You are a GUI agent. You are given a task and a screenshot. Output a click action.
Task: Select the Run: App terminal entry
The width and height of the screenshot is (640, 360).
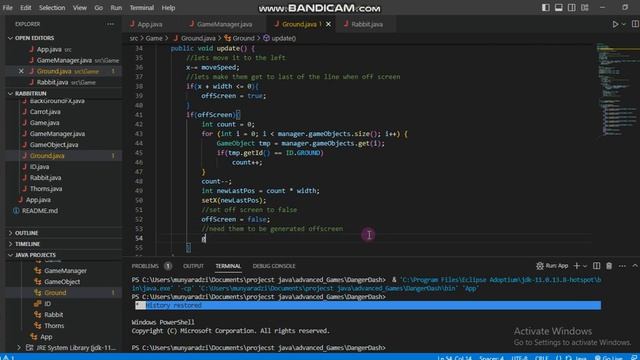(552, 266)
